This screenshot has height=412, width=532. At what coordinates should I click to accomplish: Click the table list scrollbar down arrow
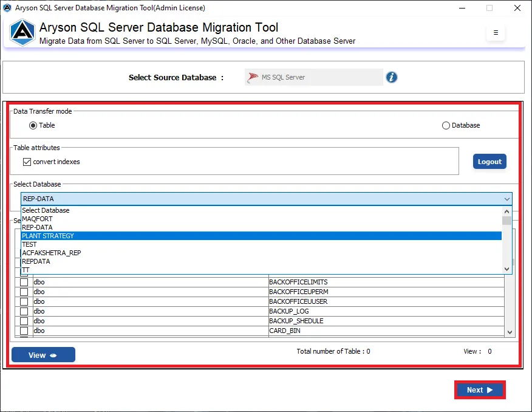[x=510, y=332]
